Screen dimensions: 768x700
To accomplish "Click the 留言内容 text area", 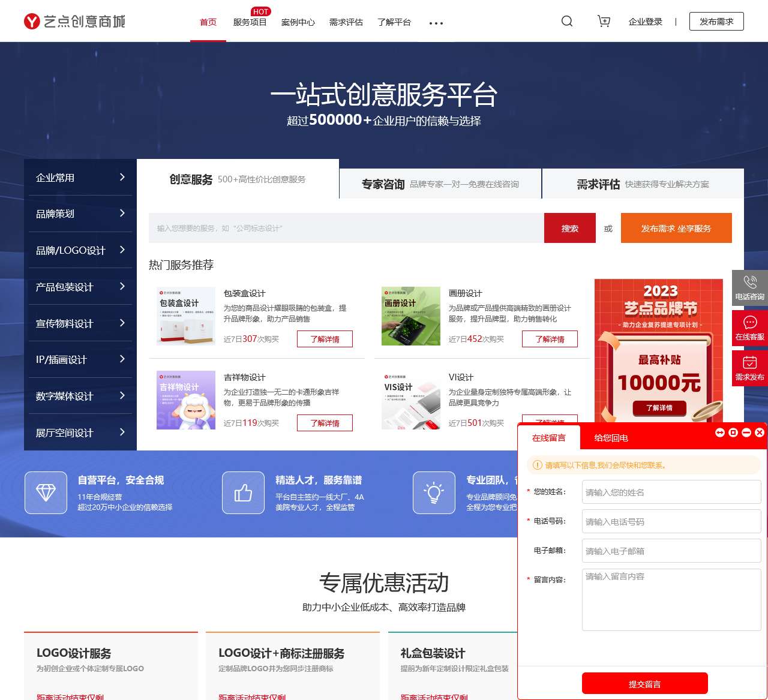I will coord(671,600).
